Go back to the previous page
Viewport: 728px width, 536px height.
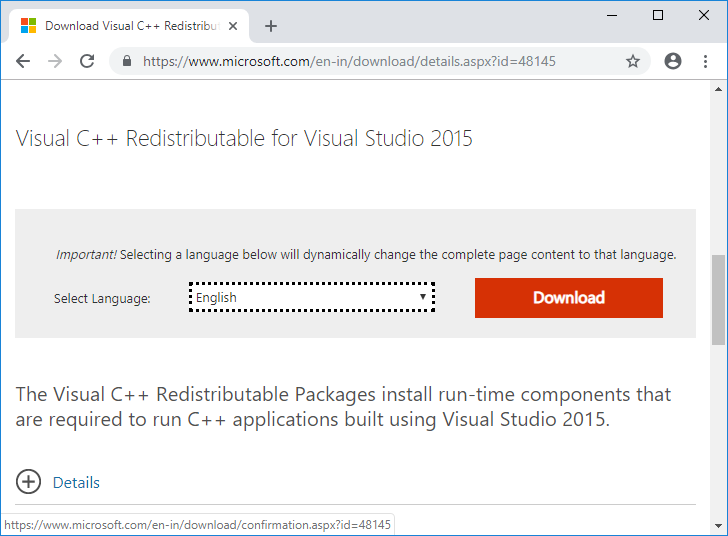23,61
